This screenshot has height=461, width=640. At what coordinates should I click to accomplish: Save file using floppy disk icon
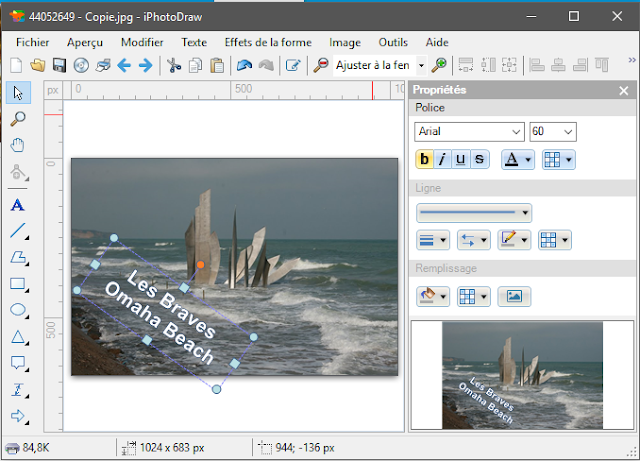click(59, 65)
